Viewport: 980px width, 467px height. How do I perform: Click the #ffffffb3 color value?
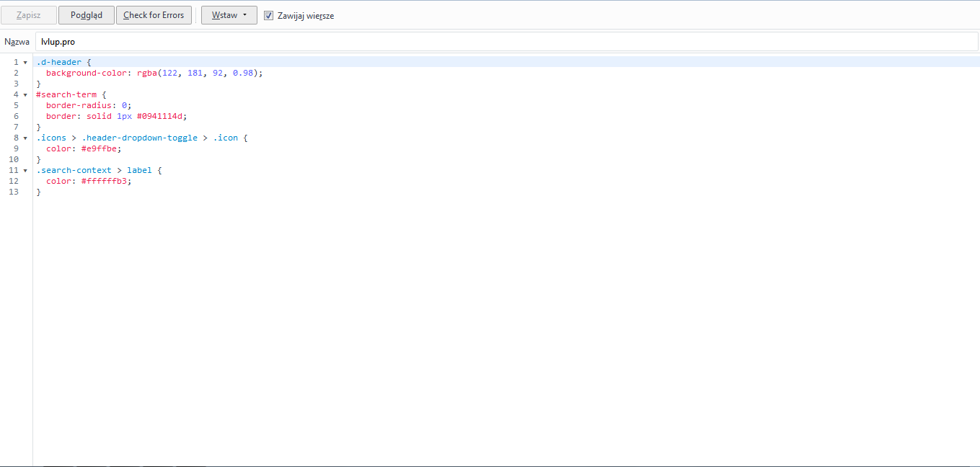pyautogui.click(x=106, y=181)
